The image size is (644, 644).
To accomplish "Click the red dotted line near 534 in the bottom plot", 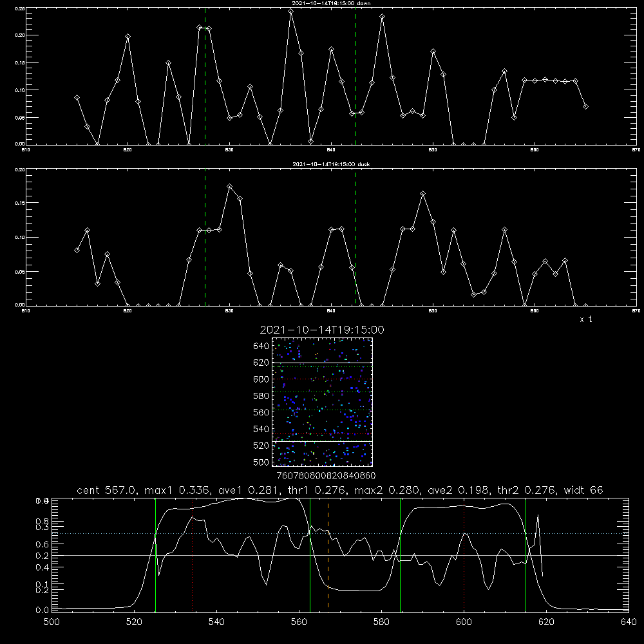I will [192, 554].
